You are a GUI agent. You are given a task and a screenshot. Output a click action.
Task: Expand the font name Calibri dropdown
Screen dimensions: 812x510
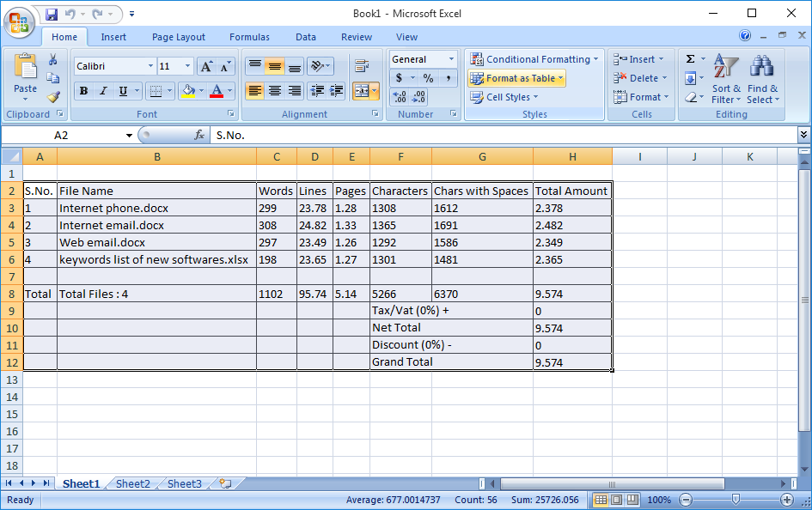point(150,66)
